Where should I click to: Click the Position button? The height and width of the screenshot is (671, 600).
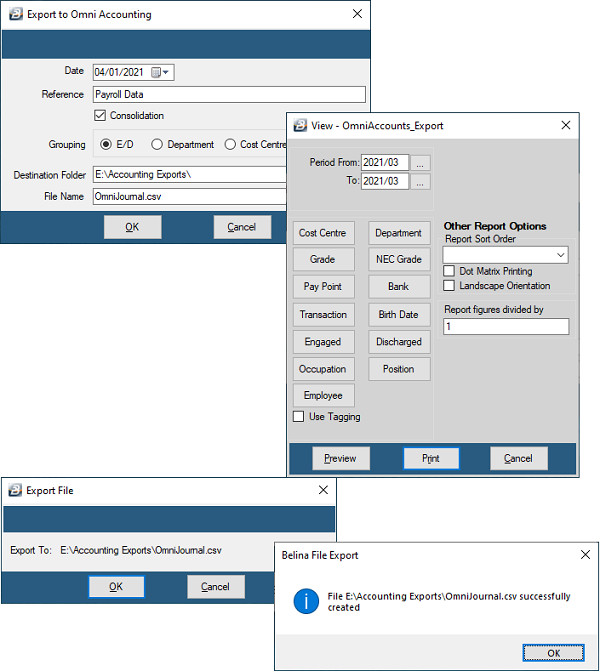coord(399,369)
